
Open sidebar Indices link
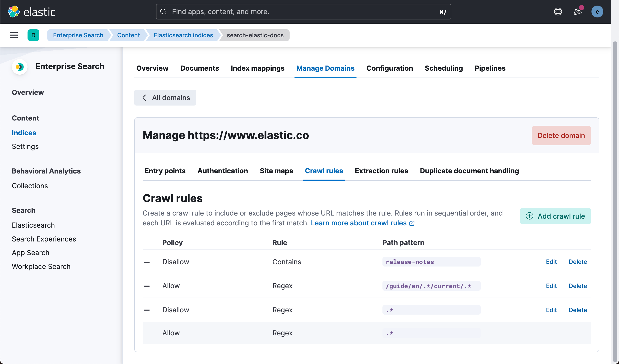point(24,133)
